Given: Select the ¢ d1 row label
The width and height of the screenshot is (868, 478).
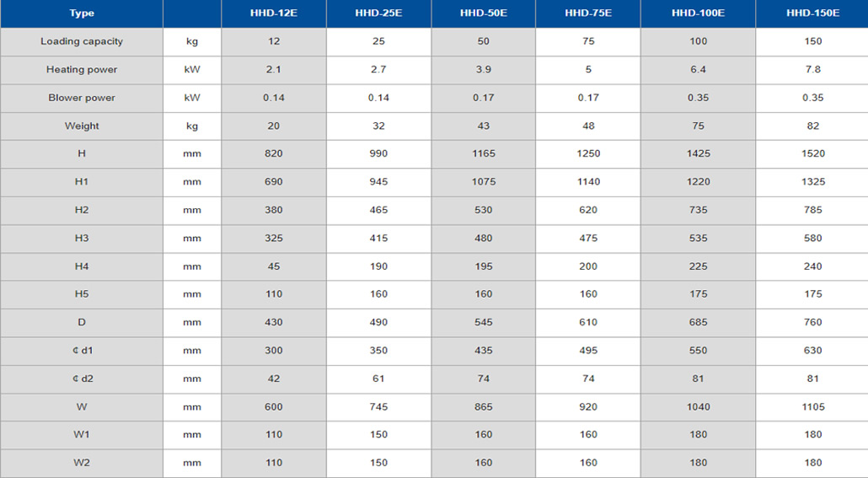Looking at the screenshot, I should coord(82,351).
